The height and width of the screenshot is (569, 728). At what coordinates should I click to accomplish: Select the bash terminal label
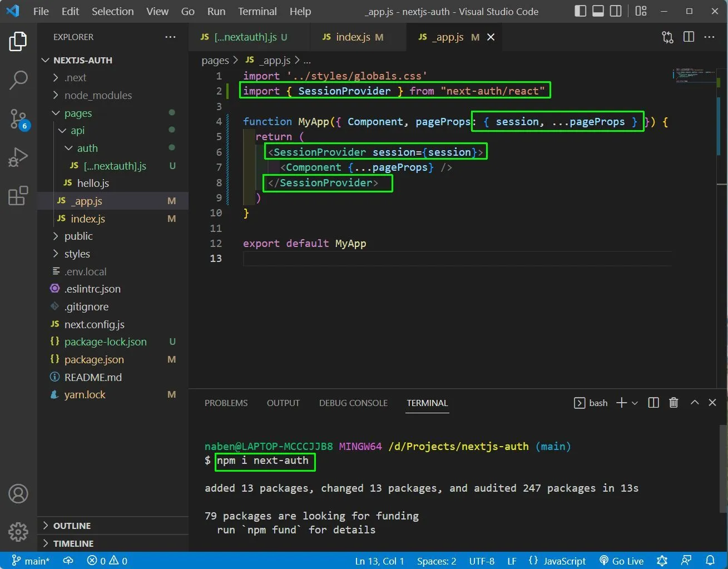pos(591,403)
